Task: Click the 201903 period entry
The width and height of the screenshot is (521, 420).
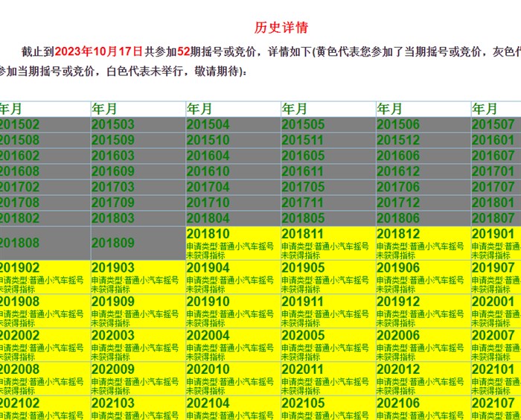Action: pos(138,276)
